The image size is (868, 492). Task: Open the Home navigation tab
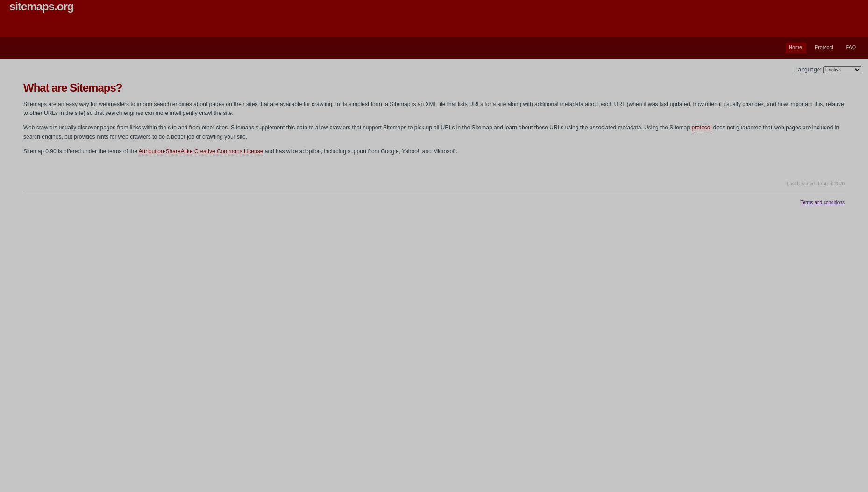pyautogui.click(x=795, y=48)
